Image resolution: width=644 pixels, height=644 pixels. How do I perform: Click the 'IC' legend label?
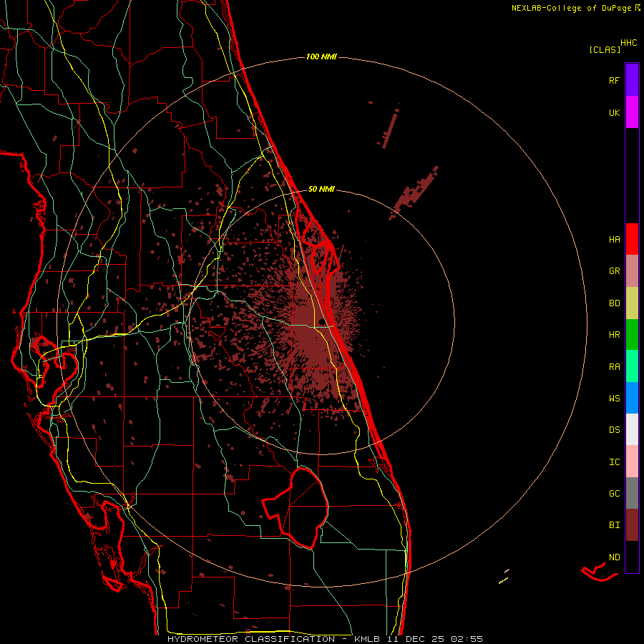coord(614,462)
